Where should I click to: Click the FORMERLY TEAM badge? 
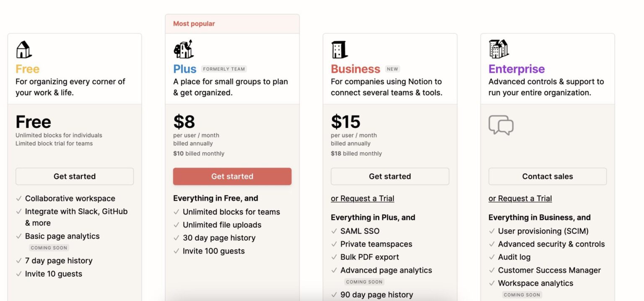pyautogui.click(x=224, y=69)
